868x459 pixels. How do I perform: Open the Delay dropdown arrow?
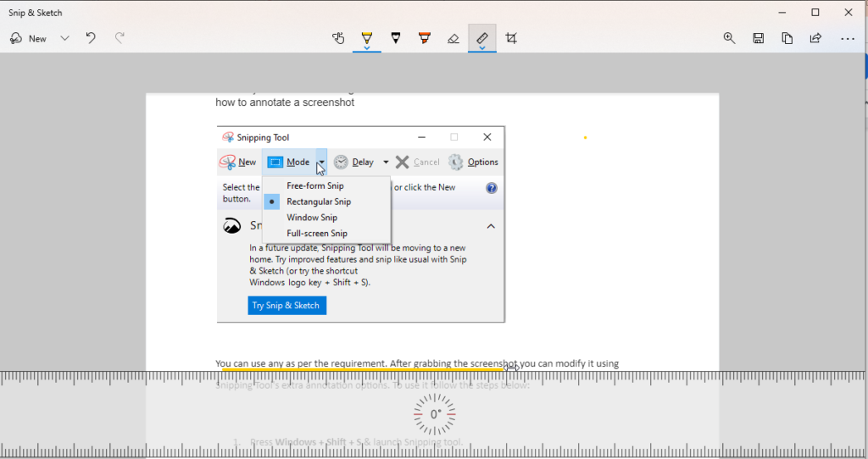click(x=386, y=162)
